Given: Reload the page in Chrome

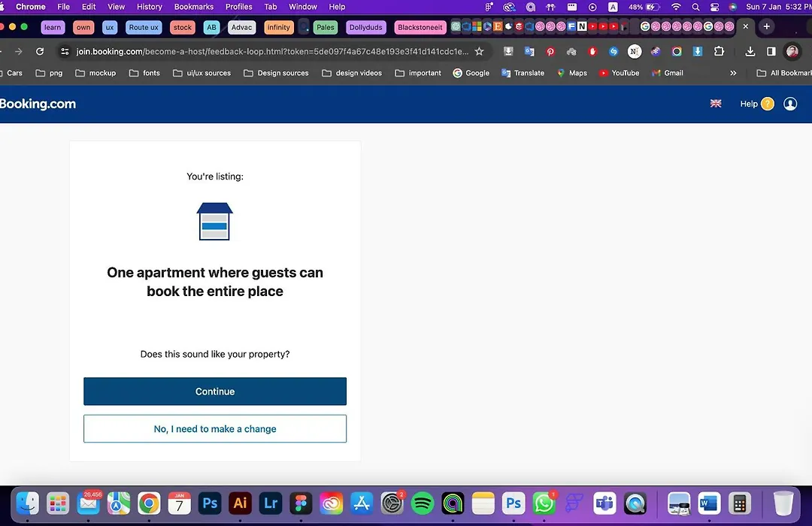Looking at the screenshot, I should click(40, 51).
